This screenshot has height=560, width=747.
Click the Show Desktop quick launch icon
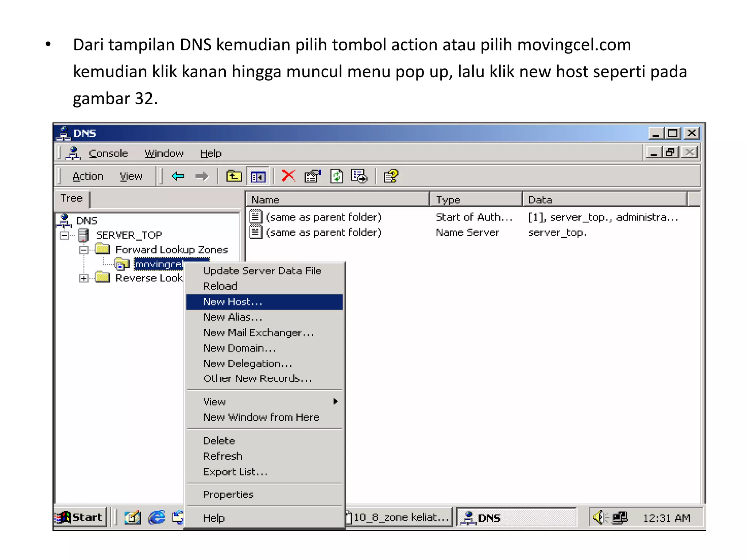[x=132, y=517]
